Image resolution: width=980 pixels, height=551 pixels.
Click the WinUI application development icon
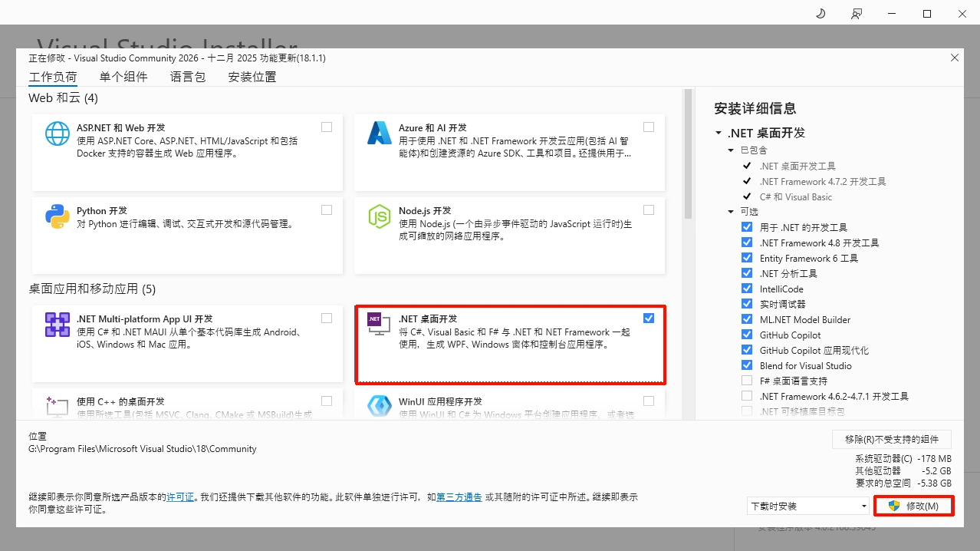click(x=380, y=406)
